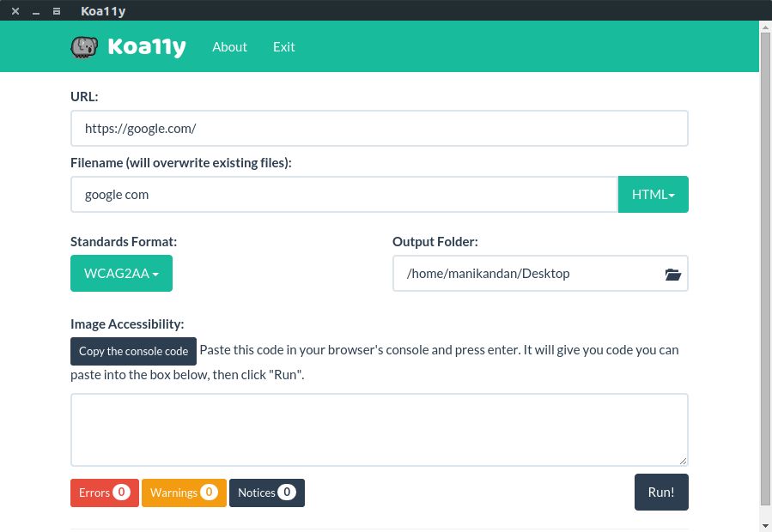Click the Run! button
This screenshot has width=772, height=532.
[x=661, y=493]
